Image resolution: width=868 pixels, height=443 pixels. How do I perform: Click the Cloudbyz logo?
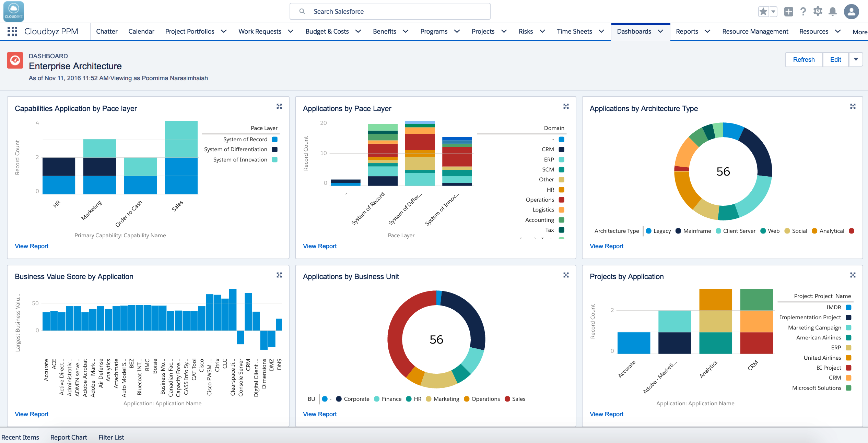(x=14, y=11)
